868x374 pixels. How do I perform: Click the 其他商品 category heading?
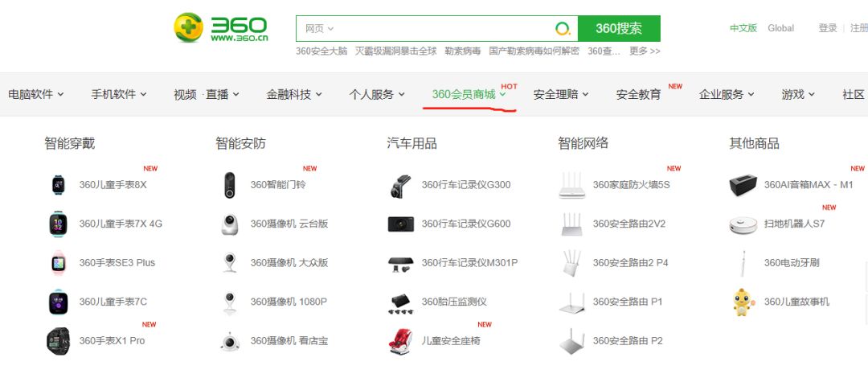tap(754, 143)
